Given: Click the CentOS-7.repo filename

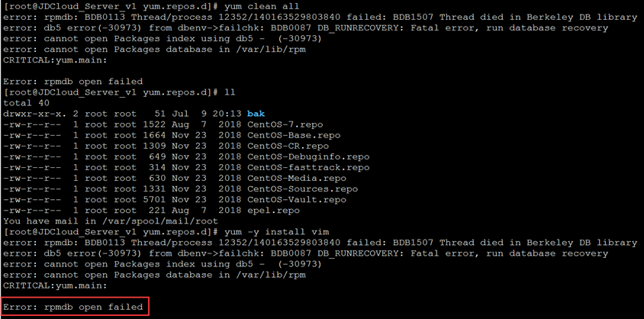Looking at the screenshot, I should point(285,124).
